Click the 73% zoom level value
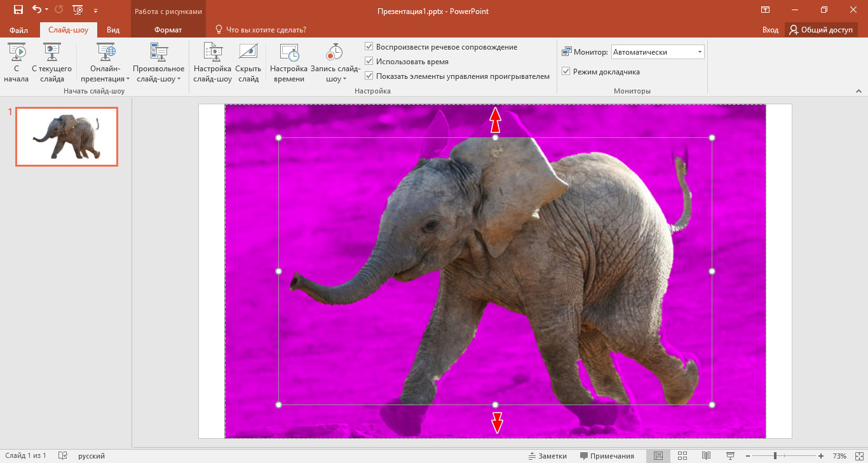868x463 pixels. [x=839, y=456]
